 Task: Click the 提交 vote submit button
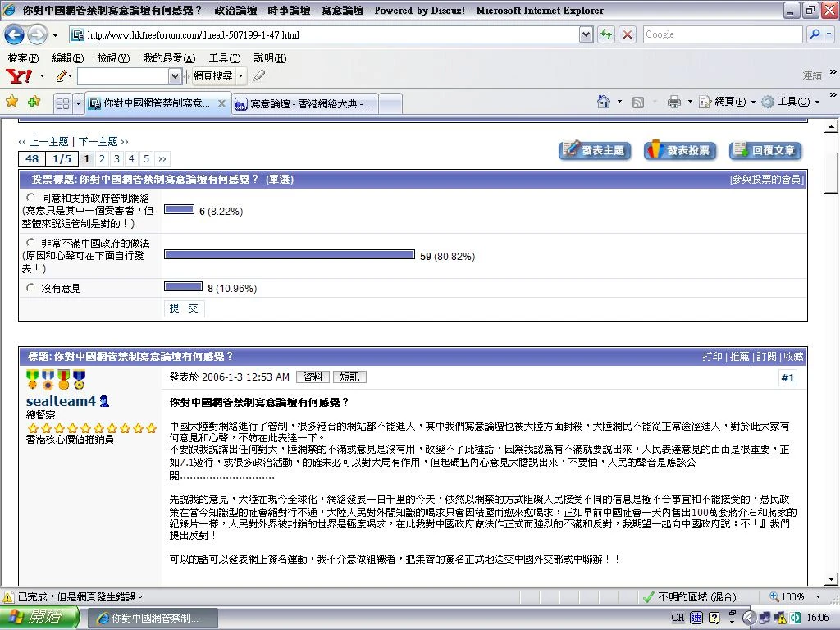click(184, 308)
